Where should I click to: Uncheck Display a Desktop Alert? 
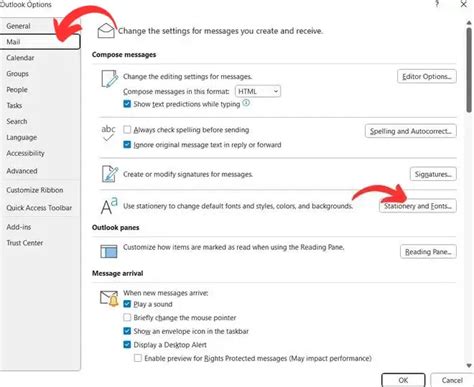[x=127, y=344]
